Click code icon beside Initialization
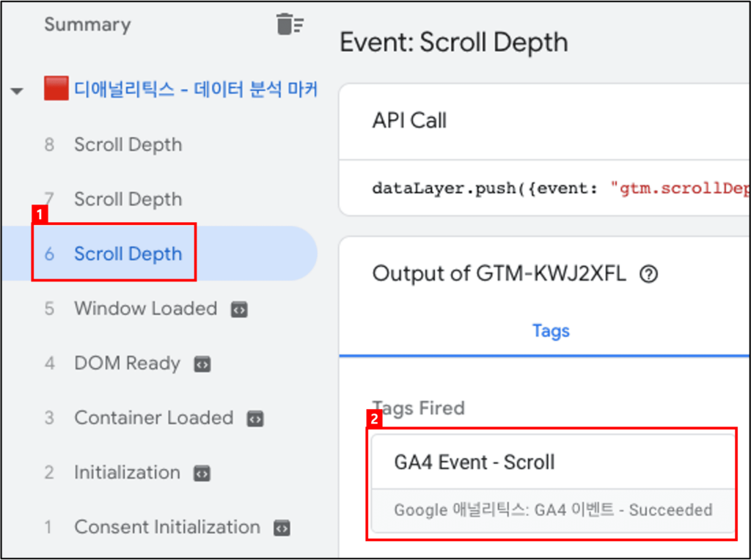 coord(202,474)
